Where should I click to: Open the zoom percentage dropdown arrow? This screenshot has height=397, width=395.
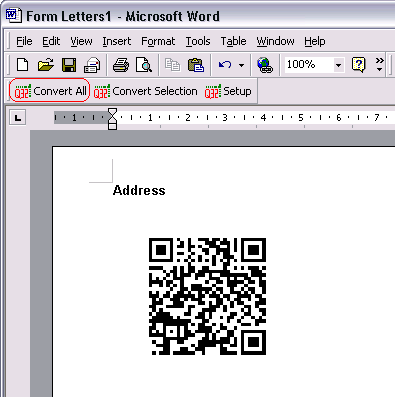coord(338,65)
